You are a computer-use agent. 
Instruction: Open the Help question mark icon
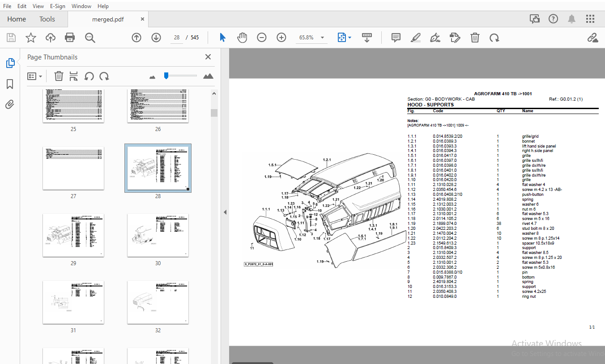(x=554, y=19)
